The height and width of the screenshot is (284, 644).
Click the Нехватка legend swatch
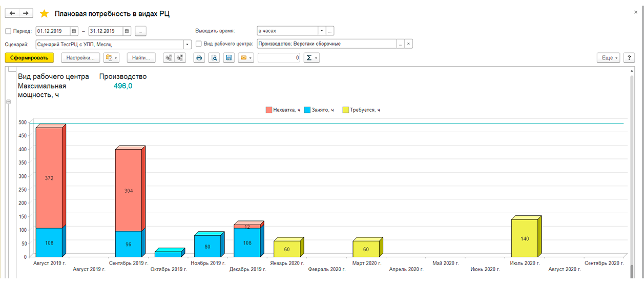point(268,110)
